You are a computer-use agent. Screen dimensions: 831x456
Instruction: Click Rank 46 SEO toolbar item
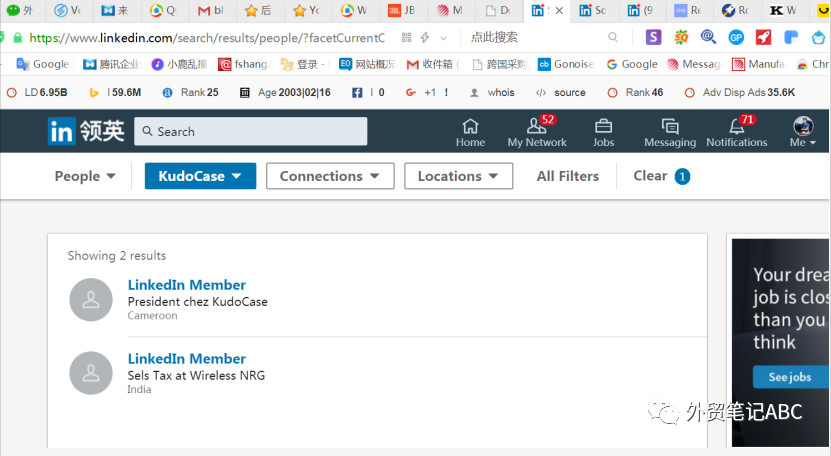(x=635, y=92)
